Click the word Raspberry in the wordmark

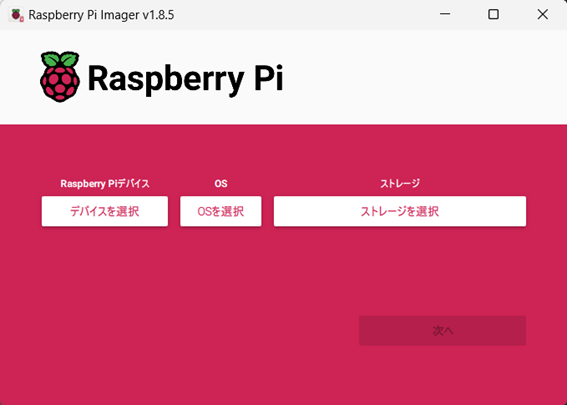166,79
